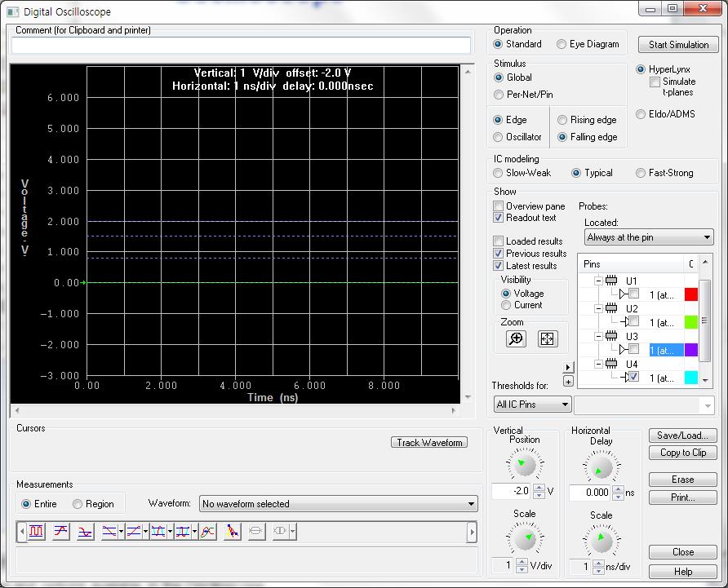Click Copy to Clip
This screenshot has width=728, height=588.
point(682,453)
